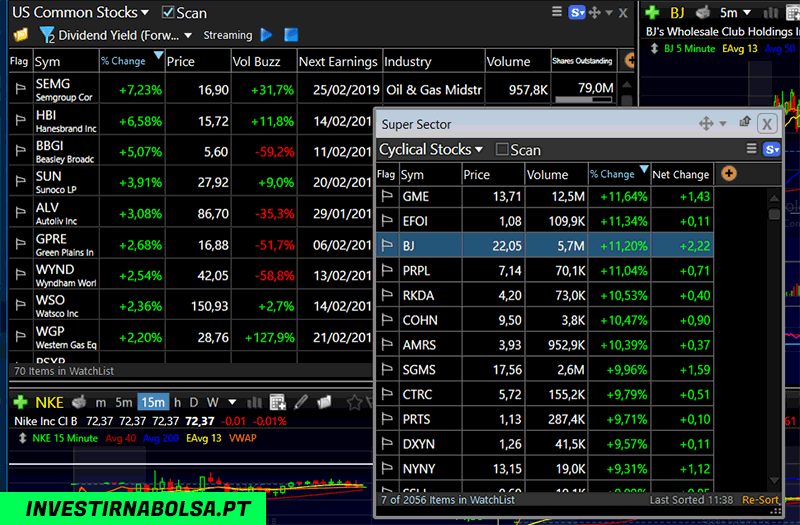The image size is (800, 525).
Task: Sort Super Sector by % Change column
Action: pyautogui.click(x=619, y=174)
